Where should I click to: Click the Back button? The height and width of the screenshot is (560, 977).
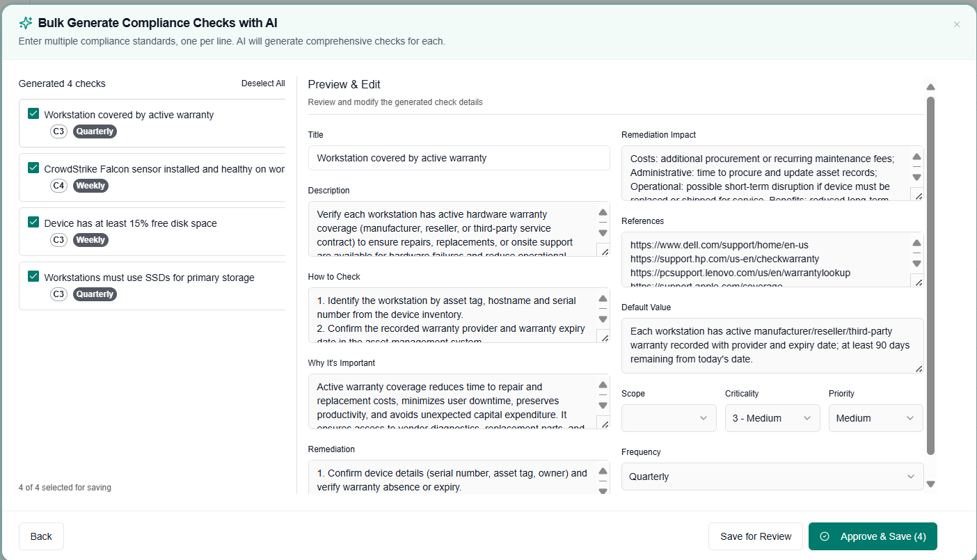coord(41,536)
